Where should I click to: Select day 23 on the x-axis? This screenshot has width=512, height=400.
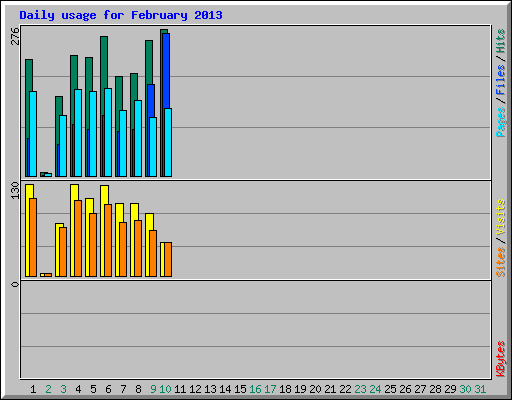pyautogui.click(x=360, y=389)
